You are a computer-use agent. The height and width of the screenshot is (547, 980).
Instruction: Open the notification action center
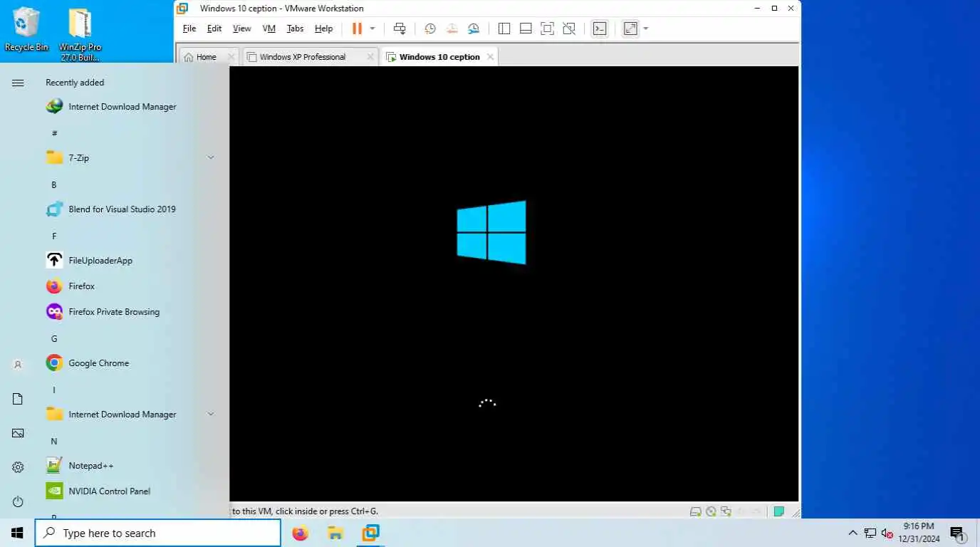point(956,533)
